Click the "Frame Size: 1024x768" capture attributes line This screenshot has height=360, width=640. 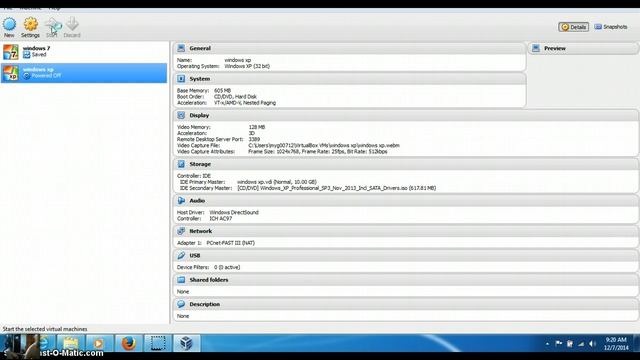pos(318,151)
